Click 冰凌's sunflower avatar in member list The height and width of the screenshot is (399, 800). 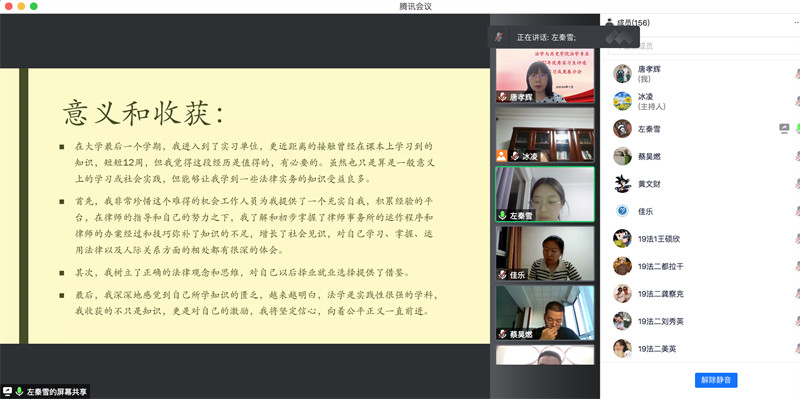tap(622, 101)
